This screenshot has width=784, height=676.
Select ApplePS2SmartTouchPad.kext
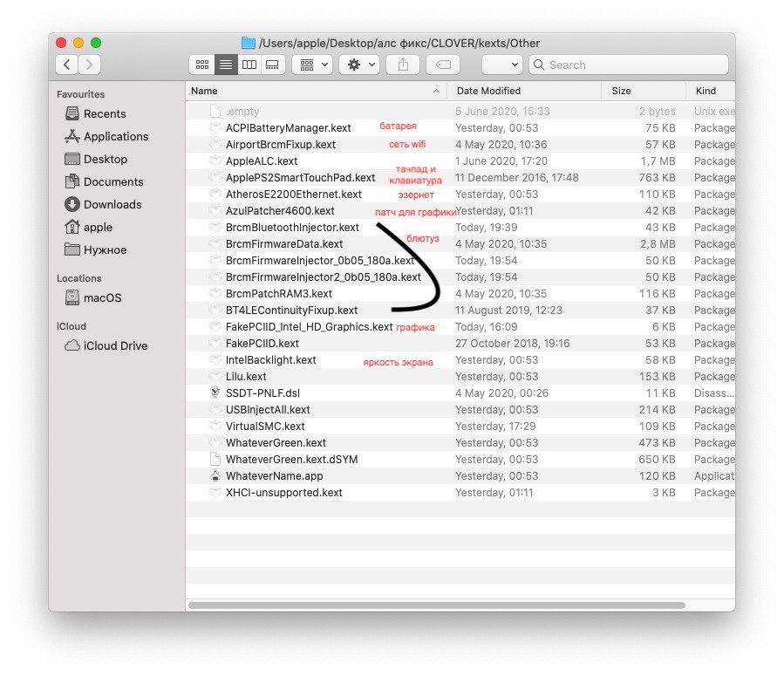coord(460,177)
